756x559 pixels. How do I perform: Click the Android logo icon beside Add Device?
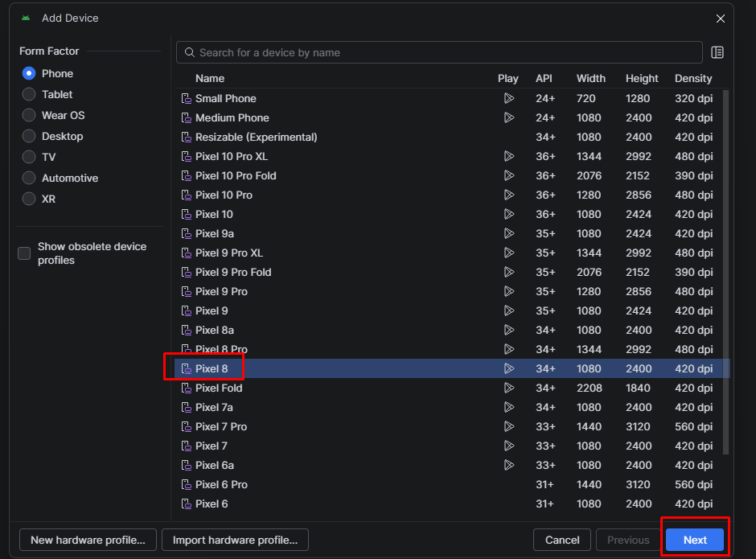26,18
